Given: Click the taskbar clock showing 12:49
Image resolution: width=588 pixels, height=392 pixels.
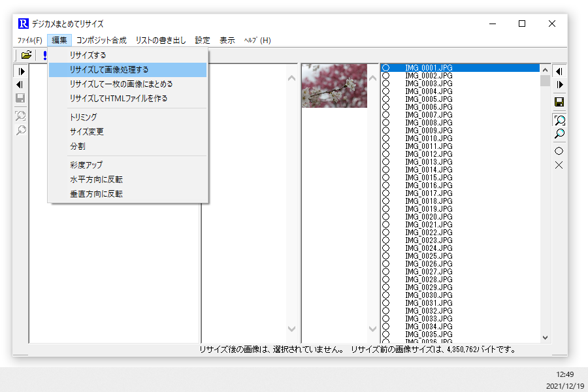Looking at the screenshot, I should (x=564, y=374).
